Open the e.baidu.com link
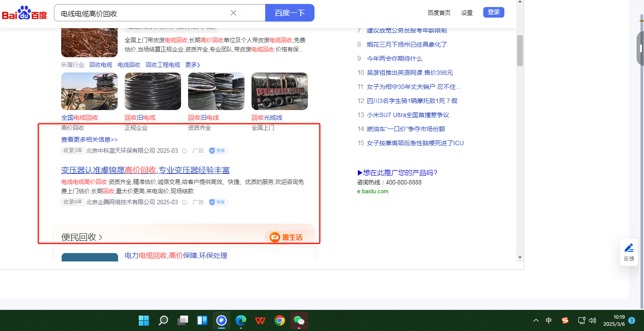644x331 pixels. point(373,191)
